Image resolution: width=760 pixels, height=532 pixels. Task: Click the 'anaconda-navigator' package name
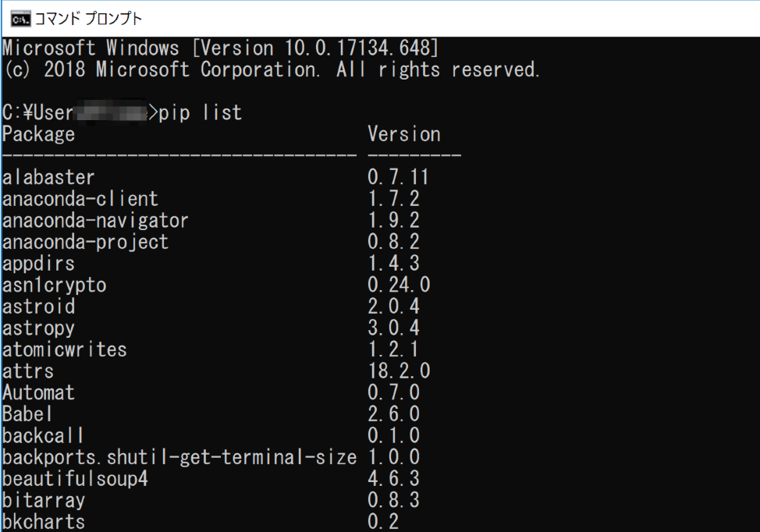(x=95, y=221)
